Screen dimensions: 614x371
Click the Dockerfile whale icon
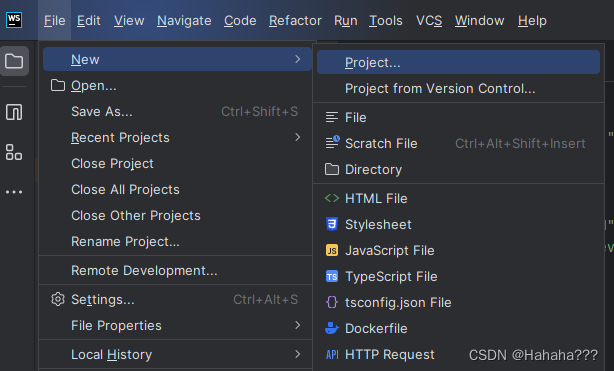pos(332,328)
